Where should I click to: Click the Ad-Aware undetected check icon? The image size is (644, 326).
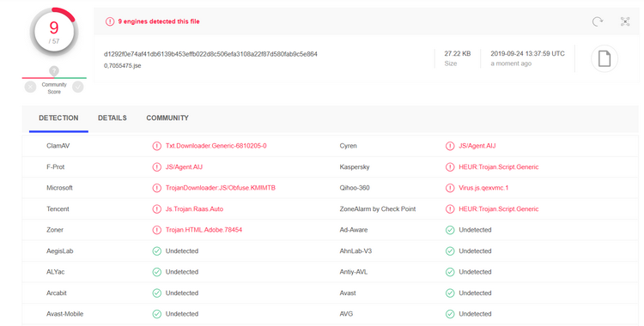click(x=450, y=230)
